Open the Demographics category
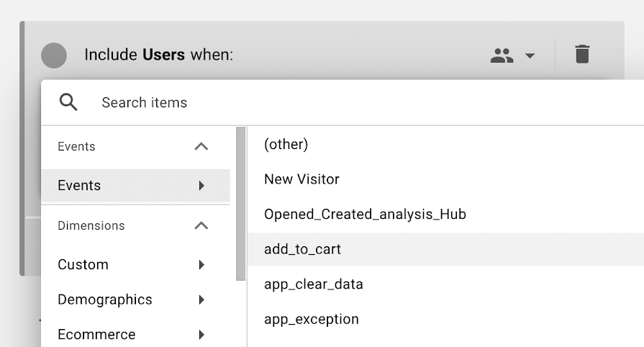This screenshot has width=644, height=347. pos(135,299)
